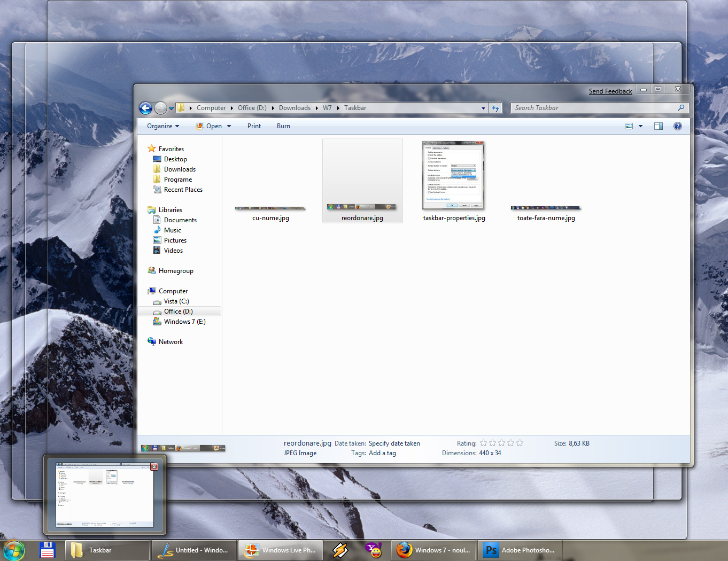
Task: Click the Winamp lightning taskbar icon
Action: click(340, 550)
